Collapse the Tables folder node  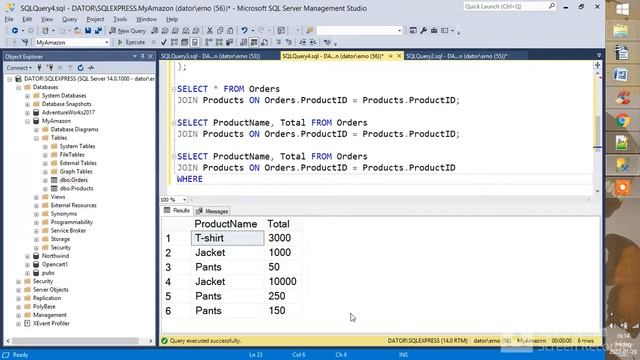[36, 138]
